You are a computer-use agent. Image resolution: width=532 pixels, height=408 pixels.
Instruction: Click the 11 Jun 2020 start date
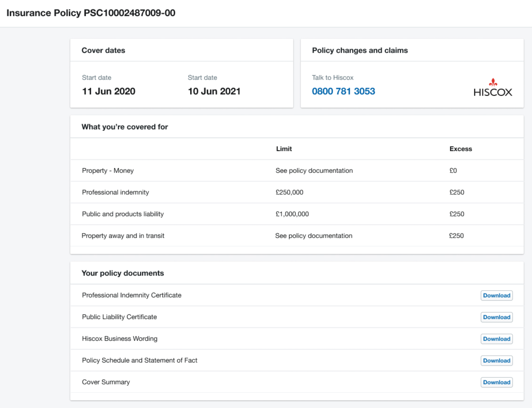coord(108,91)
